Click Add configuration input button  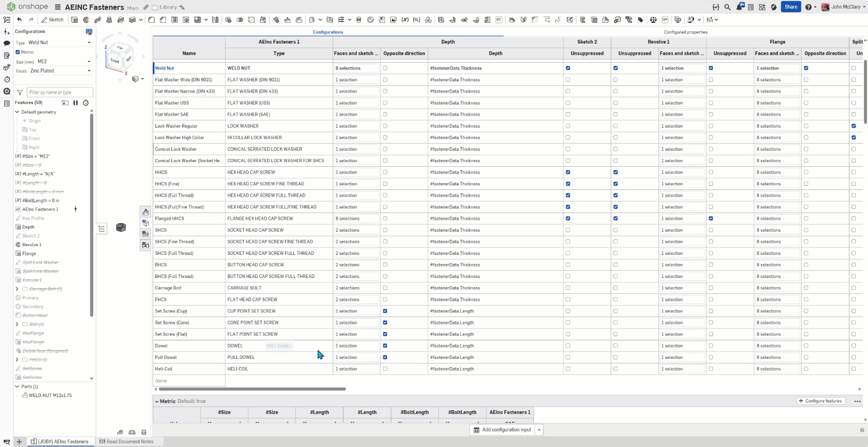point(502,430)
